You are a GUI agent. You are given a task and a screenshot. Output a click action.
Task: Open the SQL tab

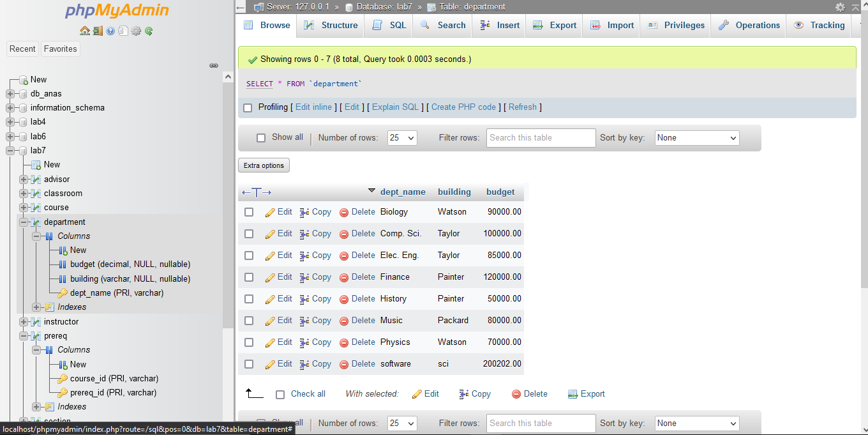(x=389, y=26)
